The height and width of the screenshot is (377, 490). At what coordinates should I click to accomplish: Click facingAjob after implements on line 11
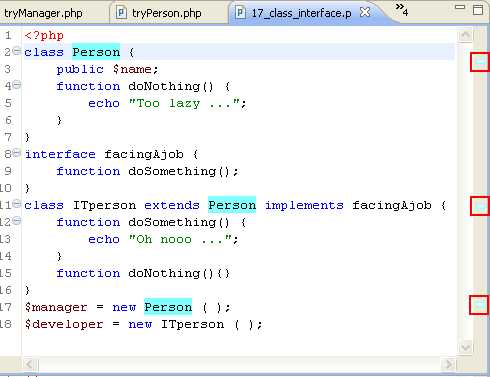(392, 205)
